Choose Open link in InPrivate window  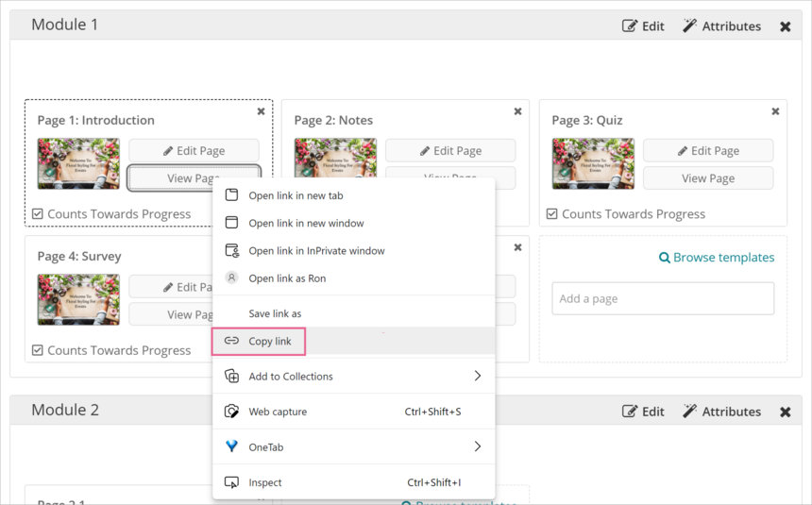[x=354, y=251]
